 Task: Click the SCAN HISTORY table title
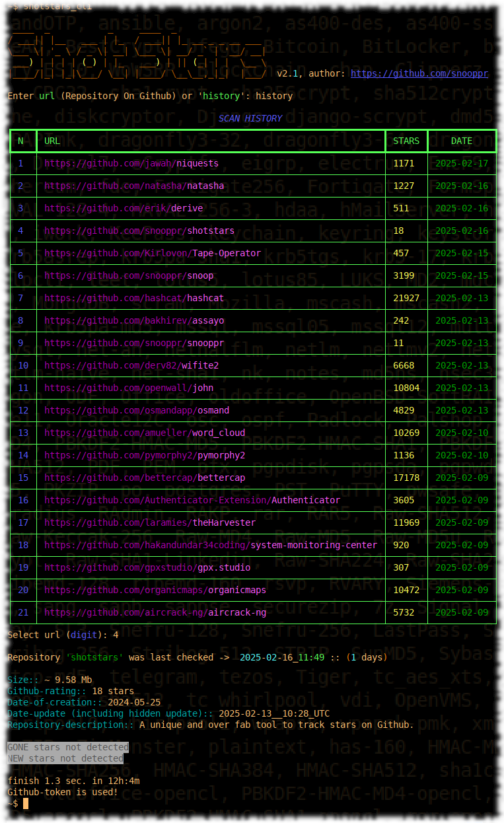coord(250,118)
